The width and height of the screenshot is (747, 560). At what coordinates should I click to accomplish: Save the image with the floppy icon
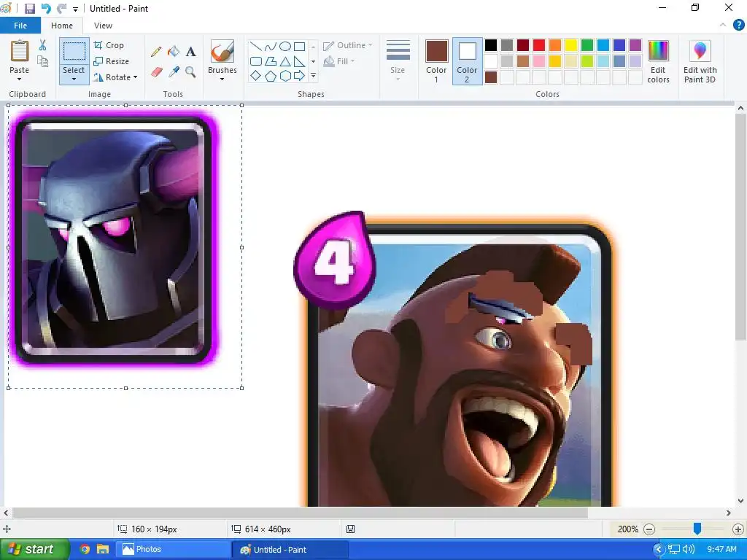(29, 9)
